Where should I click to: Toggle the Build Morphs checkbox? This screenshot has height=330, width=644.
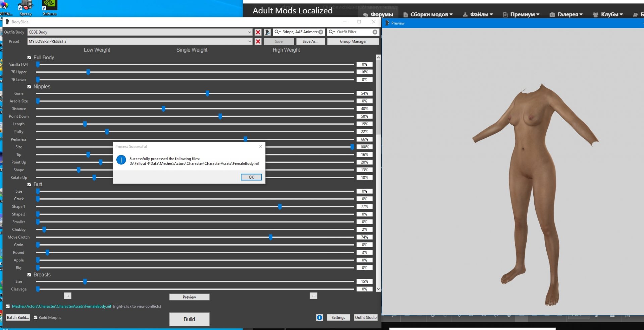[x=36, y=318]
